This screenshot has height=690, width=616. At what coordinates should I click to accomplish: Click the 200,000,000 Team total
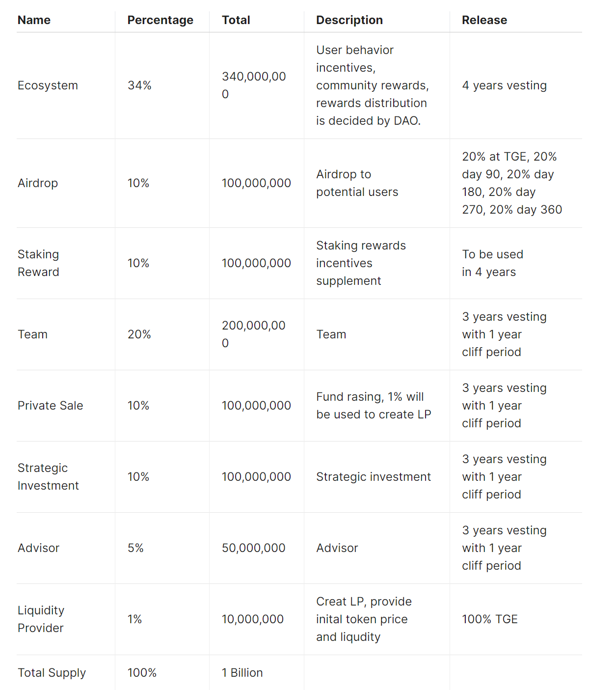tap(254, 334)
